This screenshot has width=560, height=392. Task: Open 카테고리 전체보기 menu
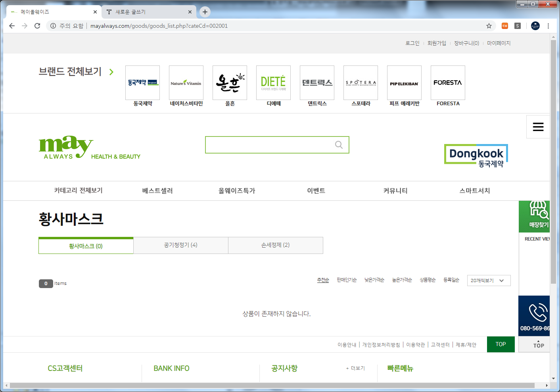(x=78, y=190)
